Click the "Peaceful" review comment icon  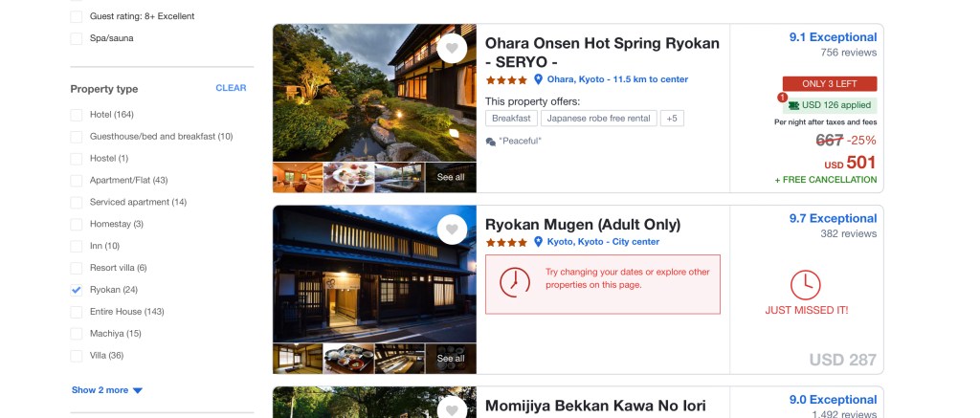click(491, 142)
